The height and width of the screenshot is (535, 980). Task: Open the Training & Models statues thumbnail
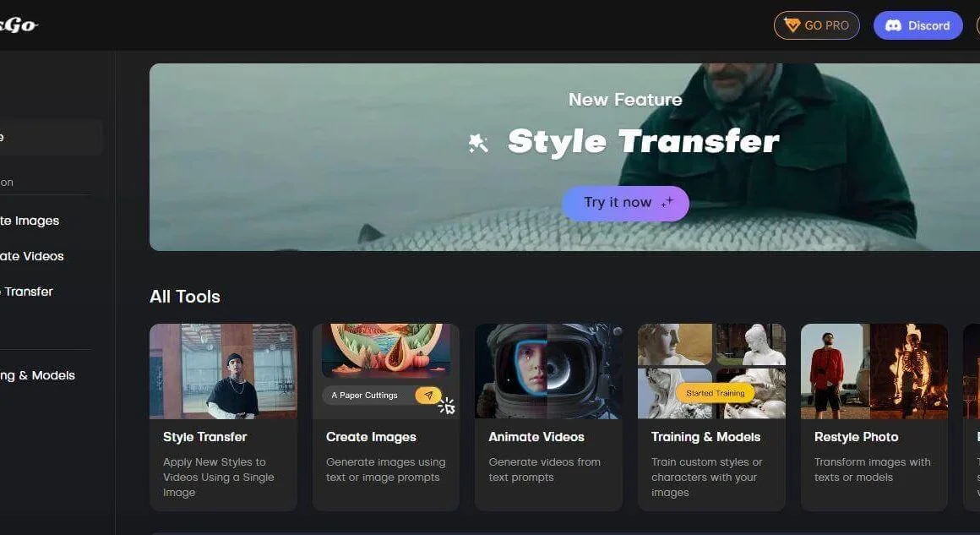(x=711, y=371)
